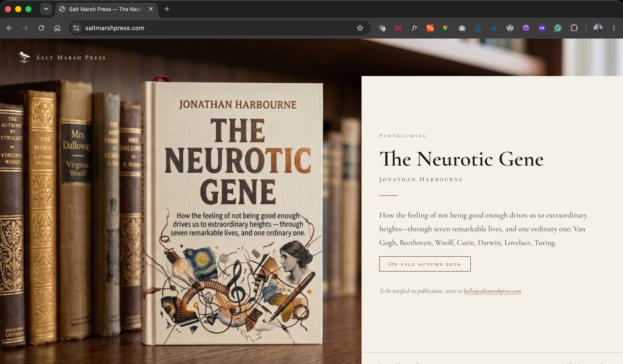
Task: Click the 'On Sale Autumn 2026' button
Action: tap(425, 264)
